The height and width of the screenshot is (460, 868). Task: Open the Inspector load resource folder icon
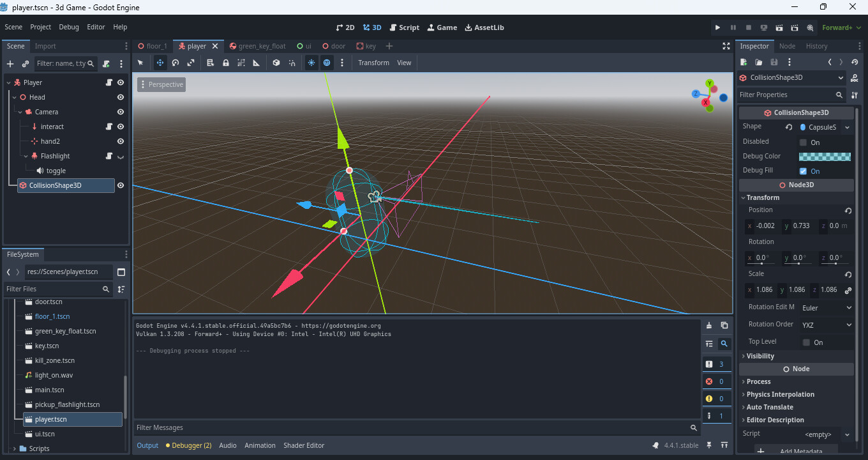(759, 62)
